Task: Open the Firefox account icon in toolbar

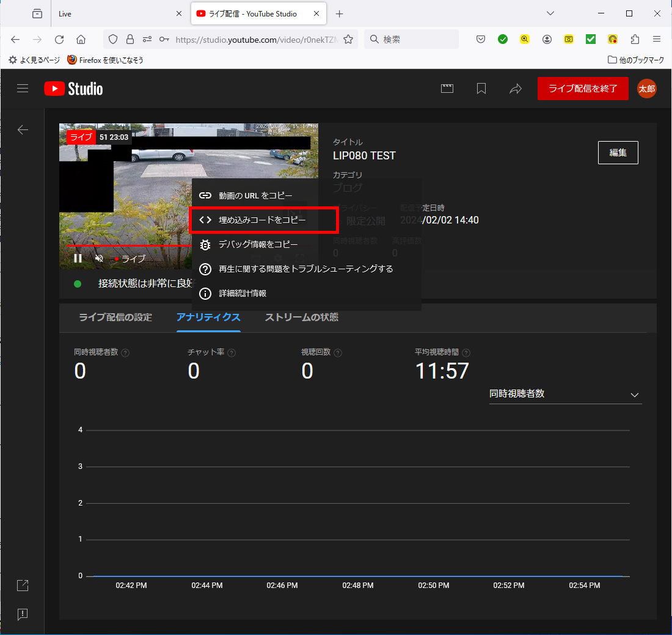Action: [547, 40]
